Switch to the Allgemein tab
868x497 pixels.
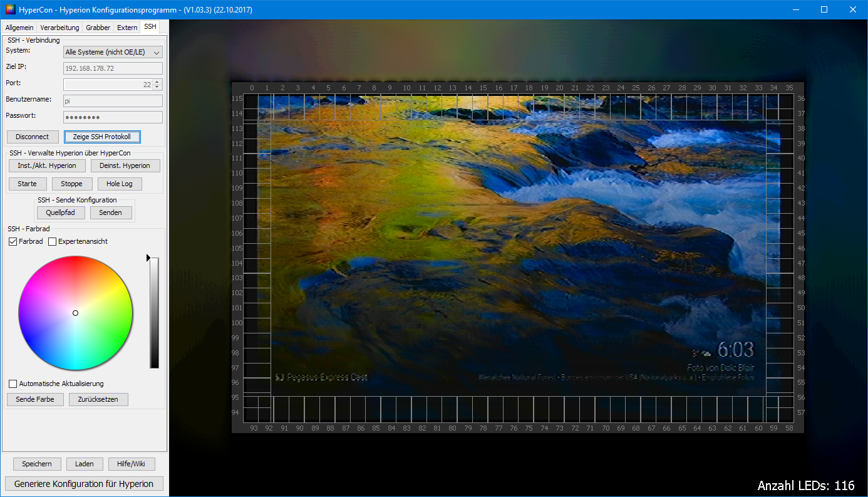coord(19,28)
